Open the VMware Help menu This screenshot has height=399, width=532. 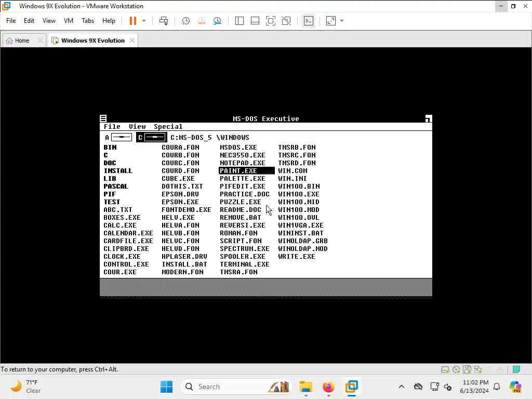click(x=109, y=21)
